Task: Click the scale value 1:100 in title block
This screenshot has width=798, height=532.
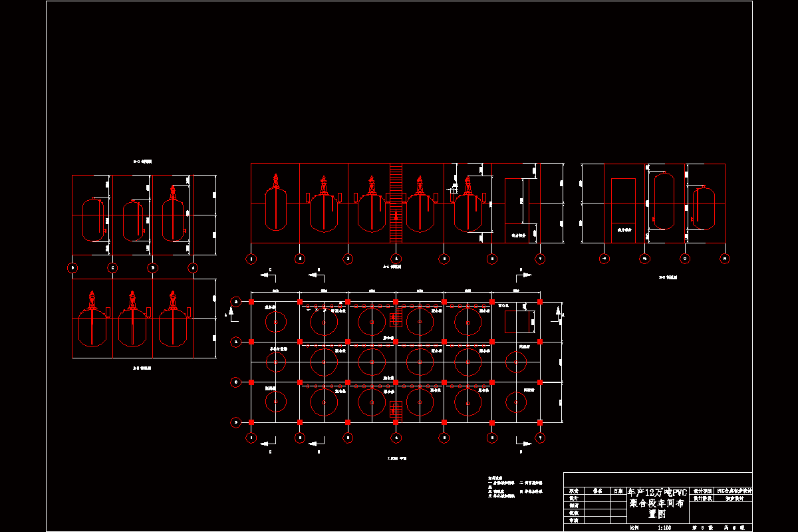Action: click(663, 527)
